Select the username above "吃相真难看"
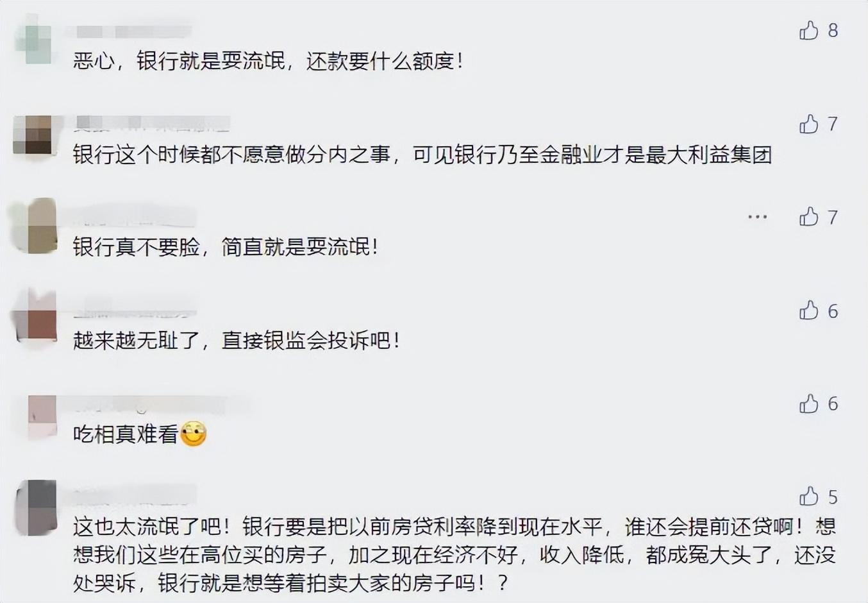The height and width of the screenshot is (603, 868). [x=160, y=405]
